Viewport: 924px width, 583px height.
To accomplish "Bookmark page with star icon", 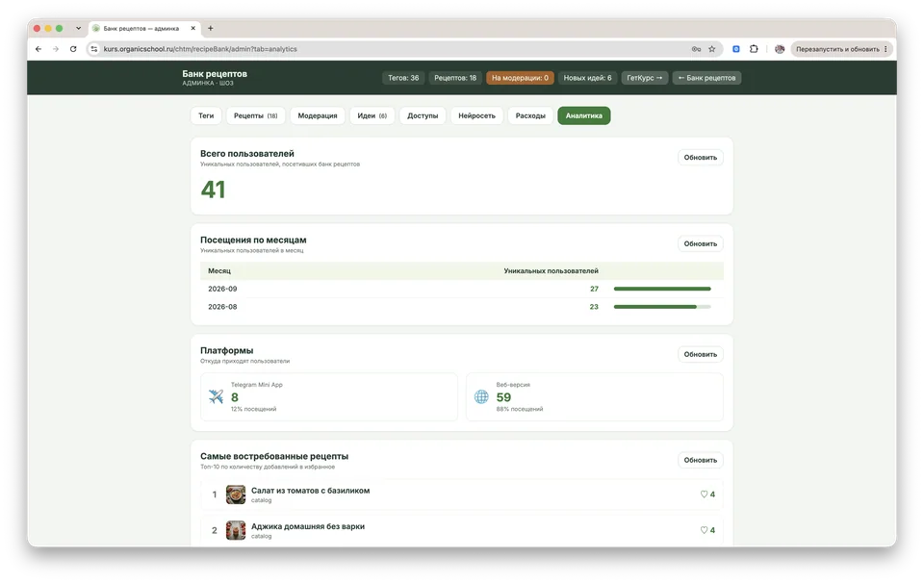I will 712,49.
